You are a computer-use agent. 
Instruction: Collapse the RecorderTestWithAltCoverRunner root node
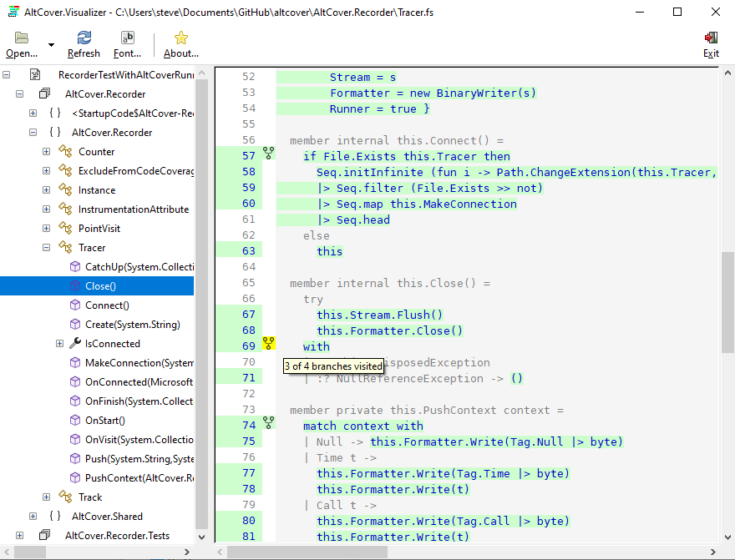pos(6,74)
